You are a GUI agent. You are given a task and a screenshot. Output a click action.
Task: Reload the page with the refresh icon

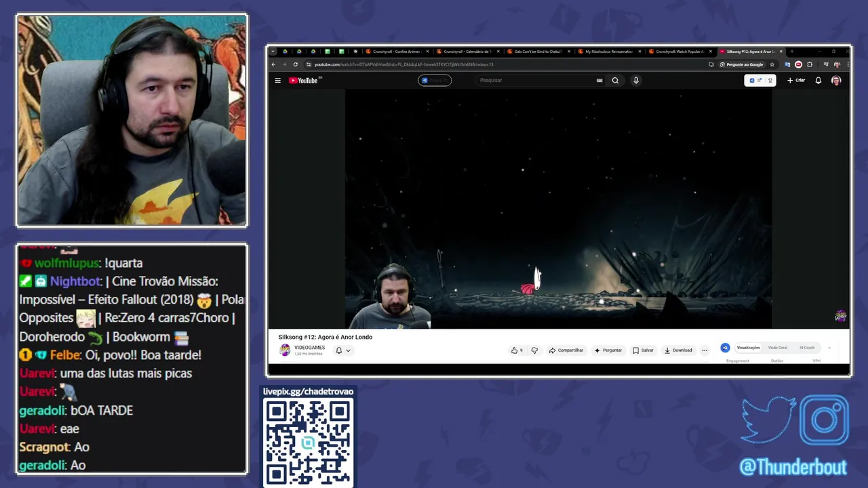(x=296, y=64)
